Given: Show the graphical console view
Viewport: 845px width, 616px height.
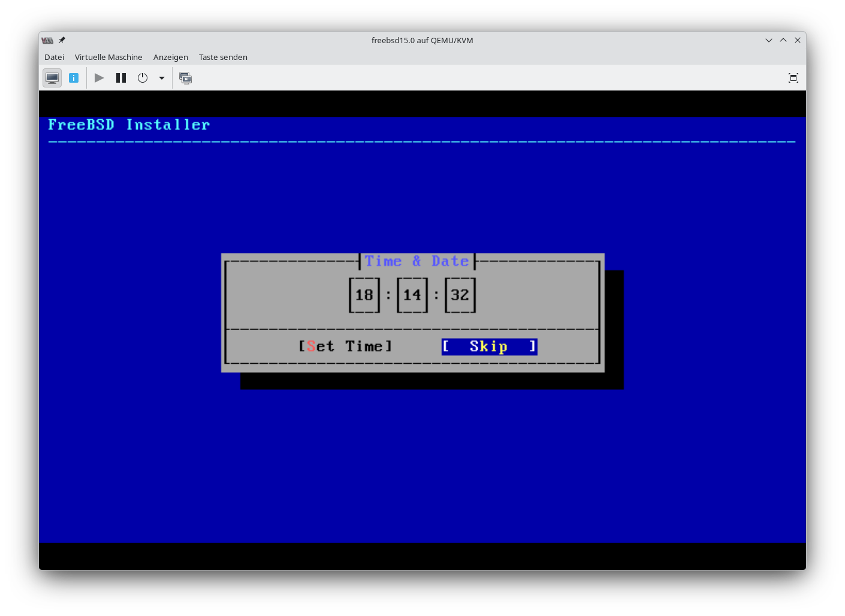Looking at the screenshot, I should pos(52,78).
